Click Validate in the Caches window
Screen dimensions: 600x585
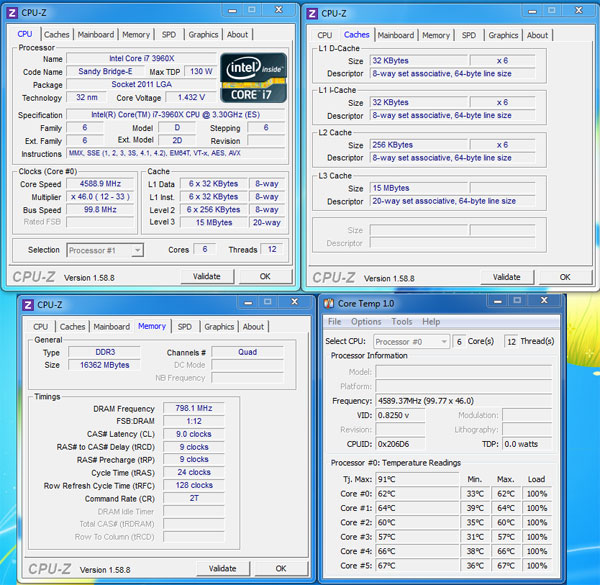(x=506, y=277)
